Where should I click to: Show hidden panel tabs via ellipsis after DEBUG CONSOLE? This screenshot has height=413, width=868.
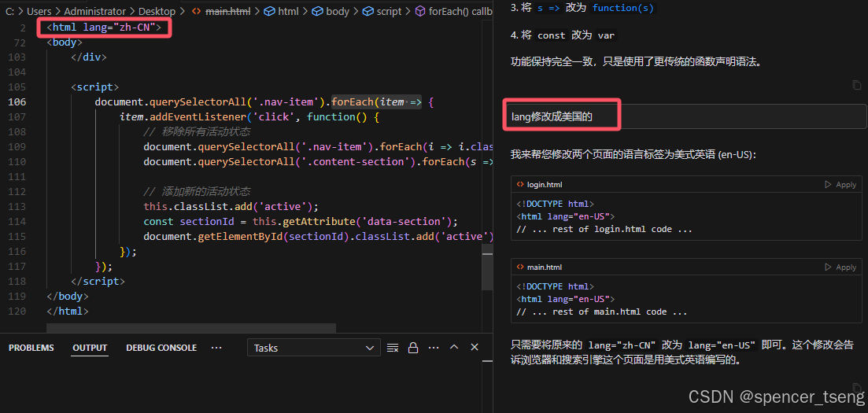point(216,348)
